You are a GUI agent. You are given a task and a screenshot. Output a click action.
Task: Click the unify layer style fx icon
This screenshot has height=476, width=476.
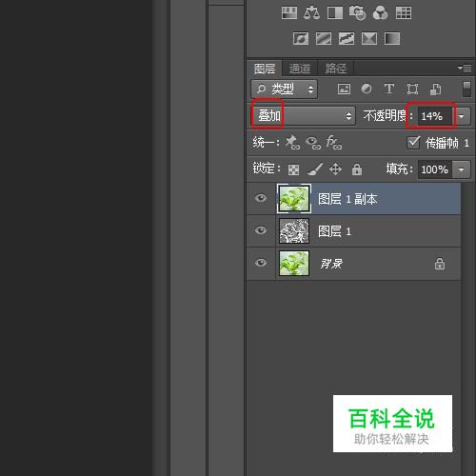(334, 143)
